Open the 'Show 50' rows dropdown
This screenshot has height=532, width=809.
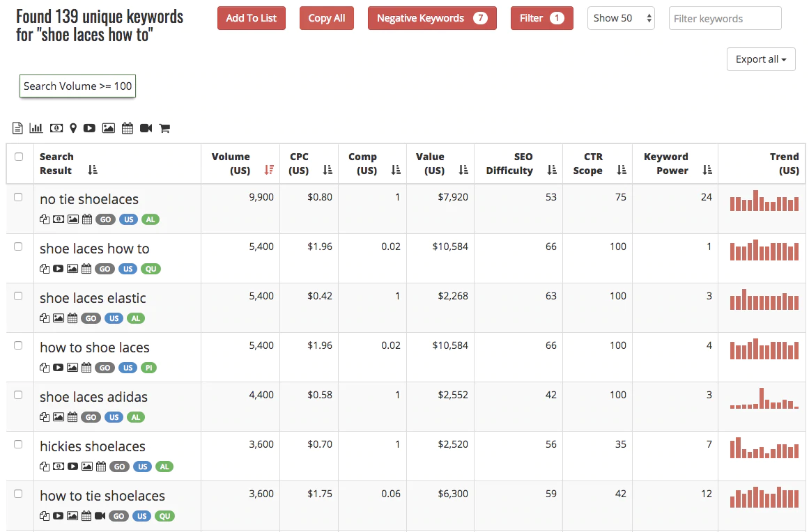621,19
